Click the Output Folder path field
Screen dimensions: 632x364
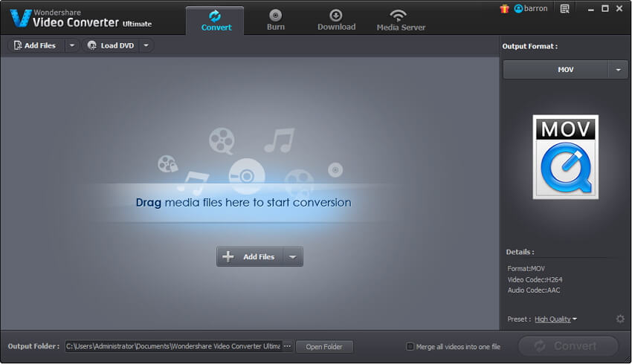pyautogui.click(x=173, y=346)
